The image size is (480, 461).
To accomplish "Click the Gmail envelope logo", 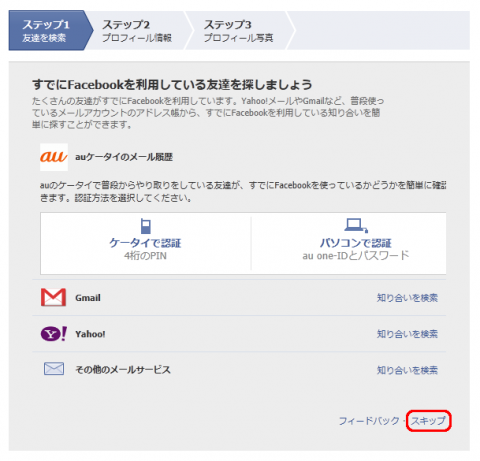I will click(53, 297).
